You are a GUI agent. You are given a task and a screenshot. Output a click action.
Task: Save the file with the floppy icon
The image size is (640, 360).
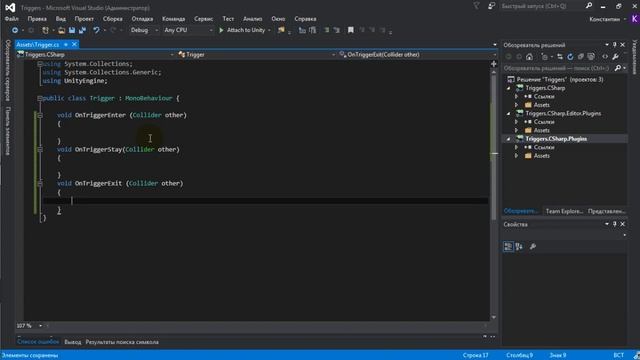point(72,30)
